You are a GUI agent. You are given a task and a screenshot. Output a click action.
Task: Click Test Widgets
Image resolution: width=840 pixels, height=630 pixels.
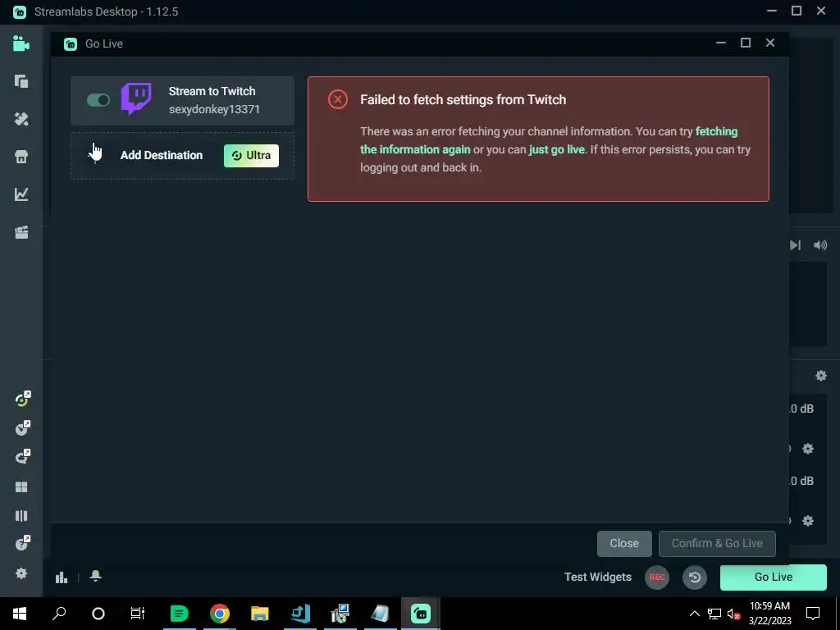598,577
